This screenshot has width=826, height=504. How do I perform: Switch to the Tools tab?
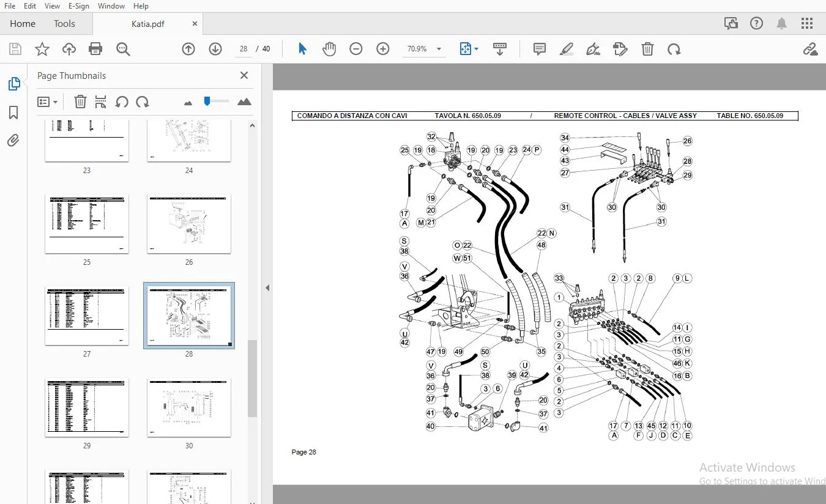click(64, 24)
